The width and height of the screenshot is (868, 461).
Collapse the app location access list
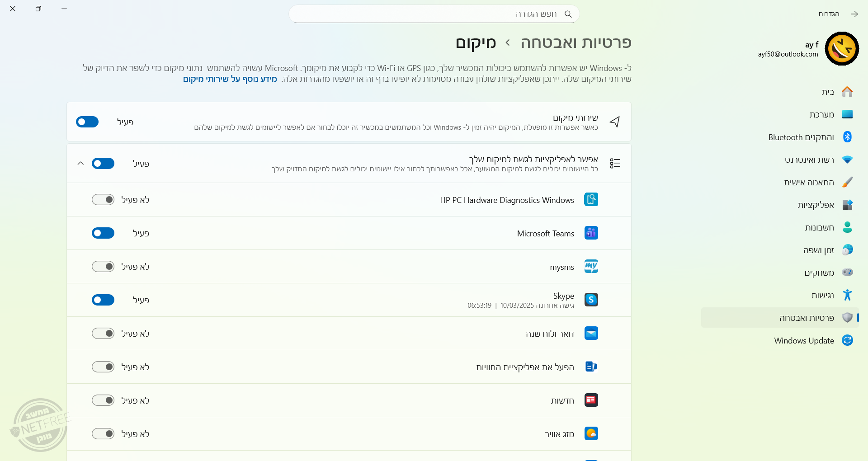(x=80, y=163)
